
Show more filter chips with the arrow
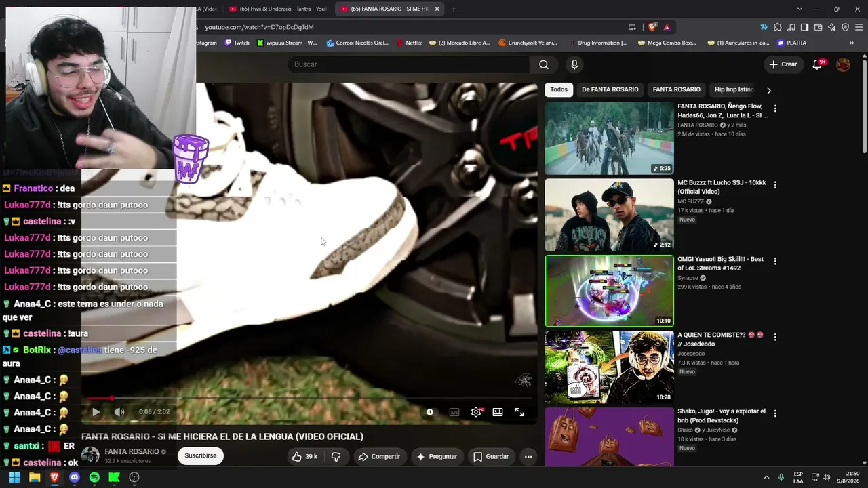(768, 90)
